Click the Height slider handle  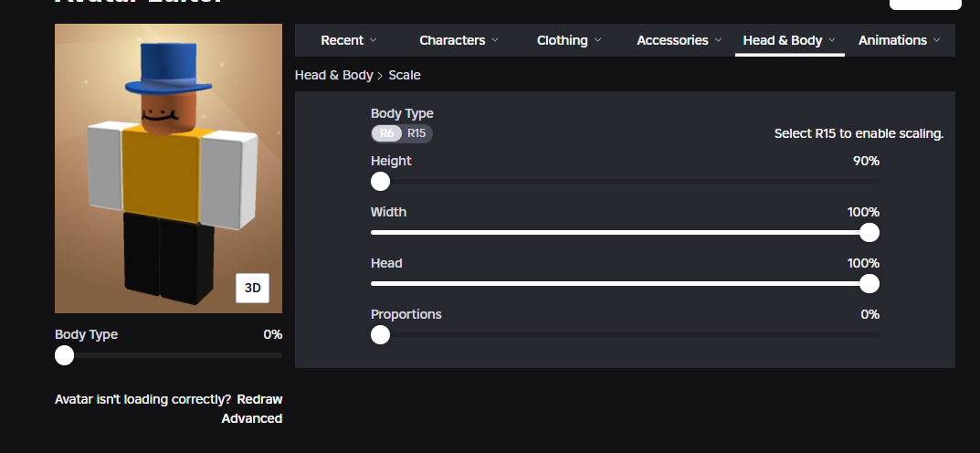click(380, 182)
